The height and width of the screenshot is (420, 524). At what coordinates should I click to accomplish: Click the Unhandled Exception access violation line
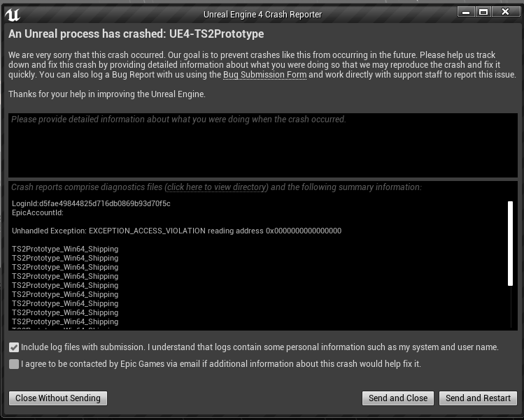point(176,231)
